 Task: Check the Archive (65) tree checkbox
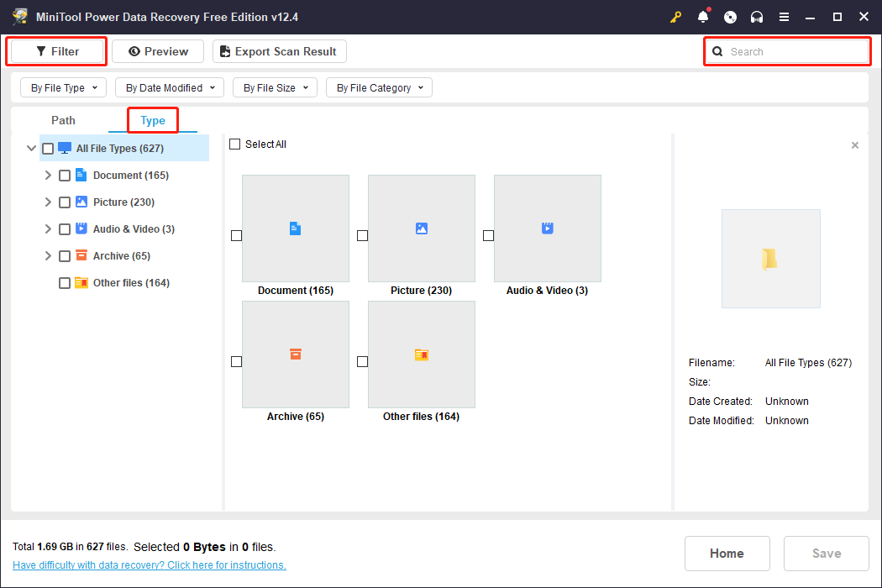[x=65, y=256]
